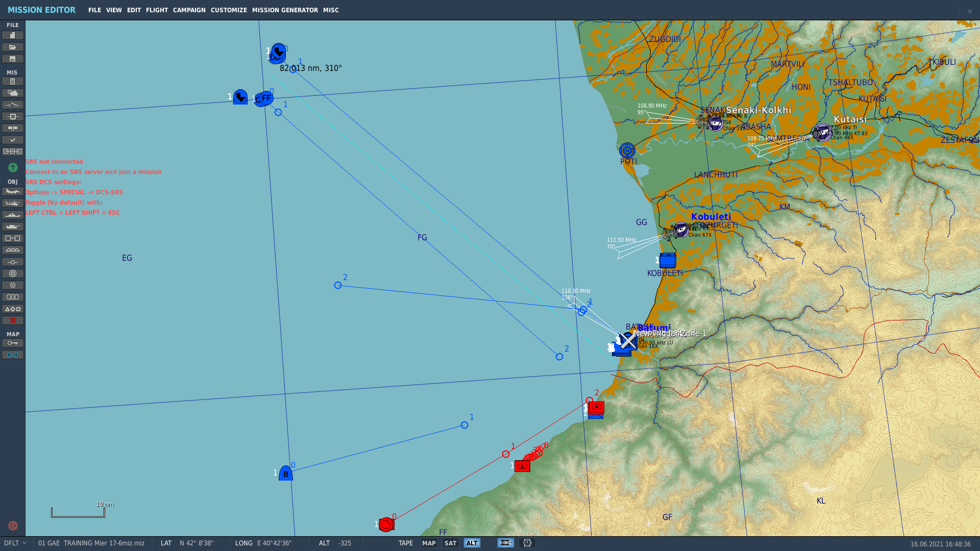Image resolution: width=980 pixels, height=551 pixels.
Task: Open the map key legend tool
Action: 13,343
